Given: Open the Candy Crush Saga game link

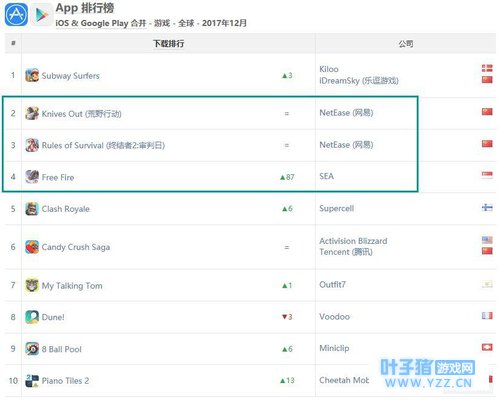Looking at the screenshot, I should click(76, 247).
